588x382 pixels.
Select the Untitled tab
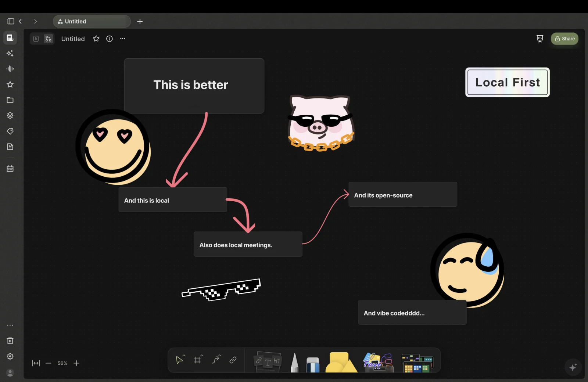click(92, 21)
